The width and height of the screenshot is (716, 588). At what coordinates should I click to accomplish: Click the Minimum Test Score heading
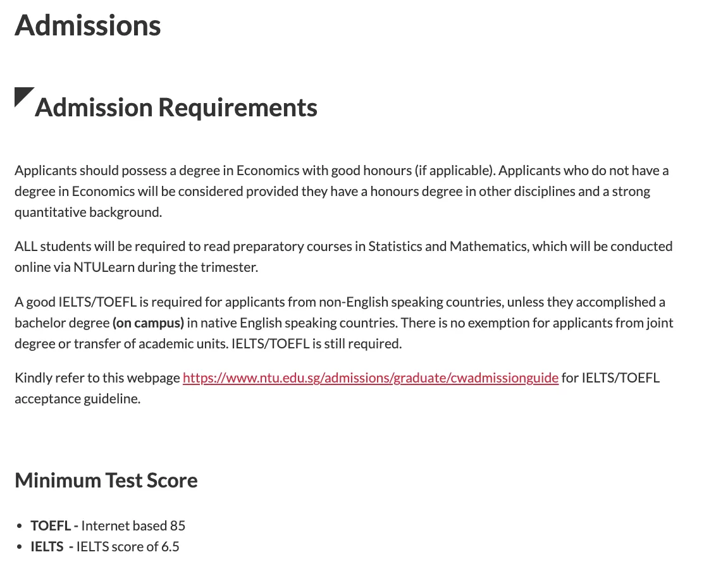(106, 481)
